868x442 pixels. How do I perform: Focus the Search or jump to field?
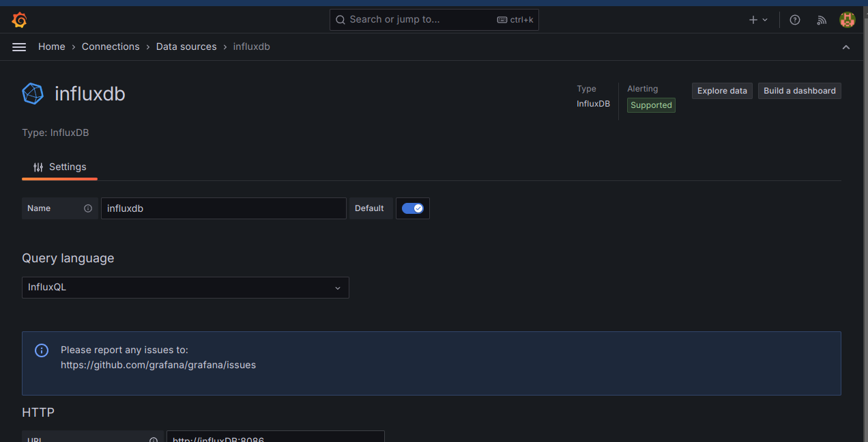434,20
